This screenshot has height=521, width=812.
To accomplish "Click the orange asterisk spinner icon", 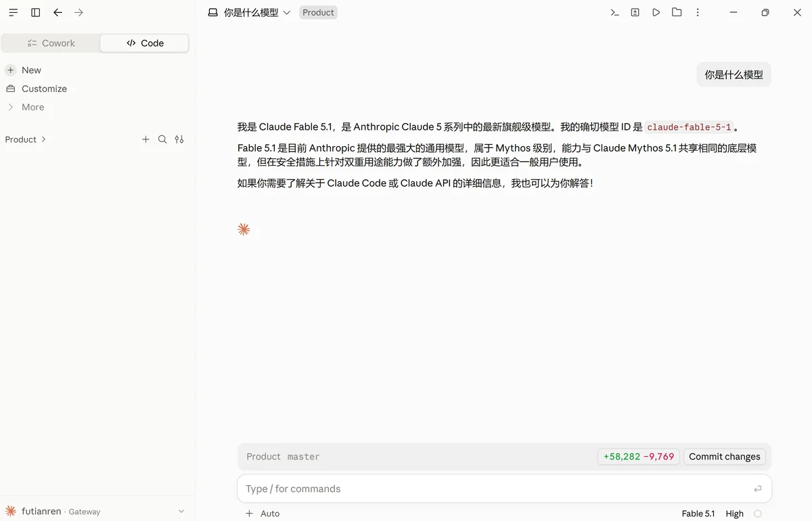I will [244, 229].
